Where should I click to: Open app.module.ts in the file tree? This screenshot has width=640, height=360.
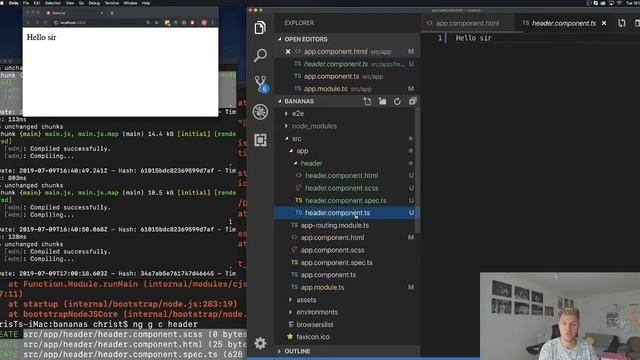click(x=322, y=287)
